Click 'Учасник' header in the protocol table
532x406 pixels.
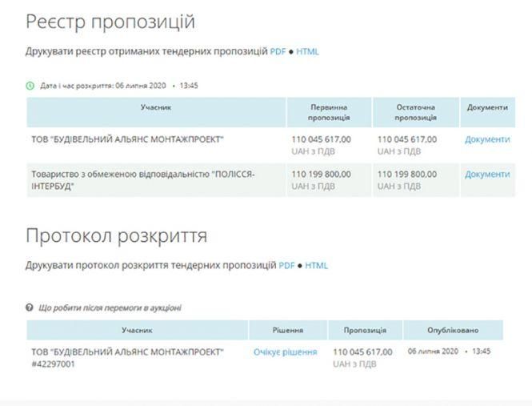(137, 330)
